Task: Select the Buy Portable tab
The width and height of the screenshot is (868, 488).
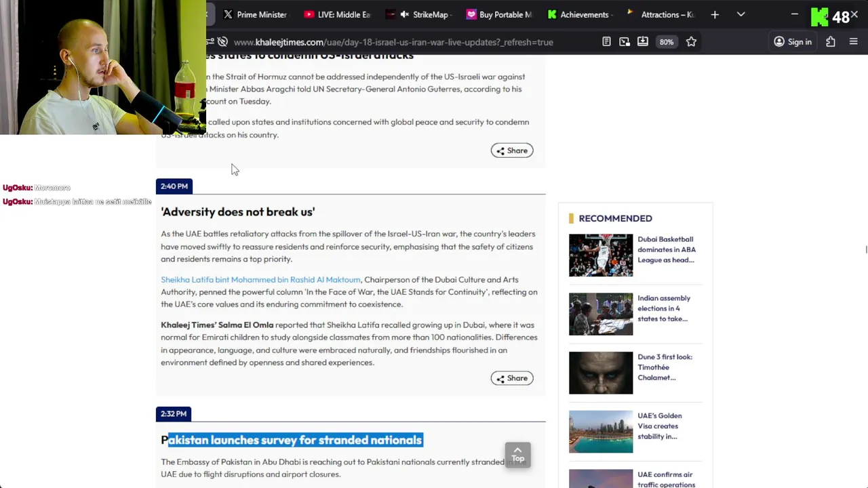Action: tap(500, 14)
